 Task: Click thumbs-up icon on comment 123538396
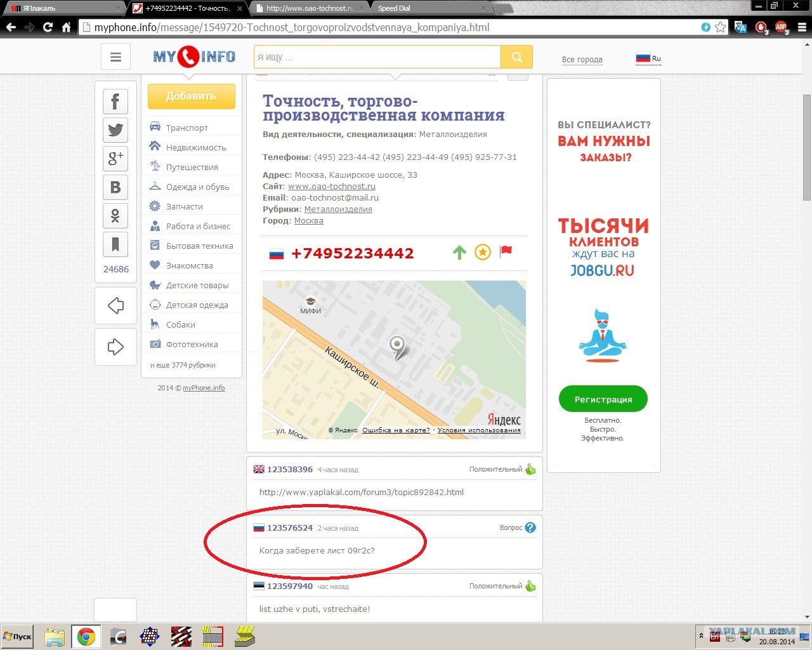(x=530, y=469)
